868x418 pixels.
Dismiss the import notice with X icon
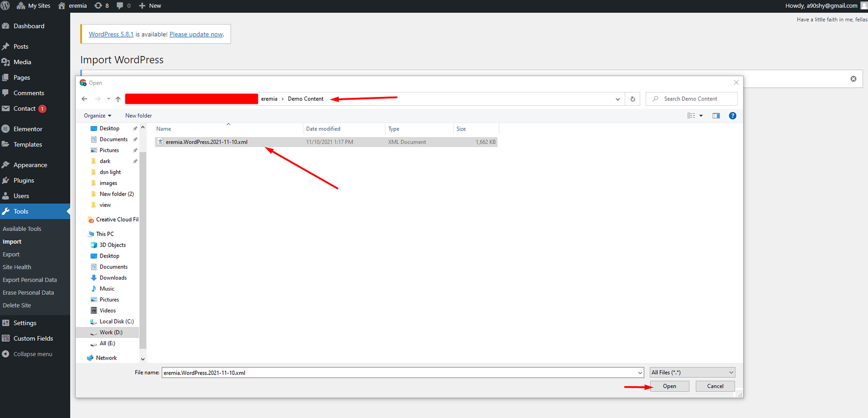pos(853,79)
